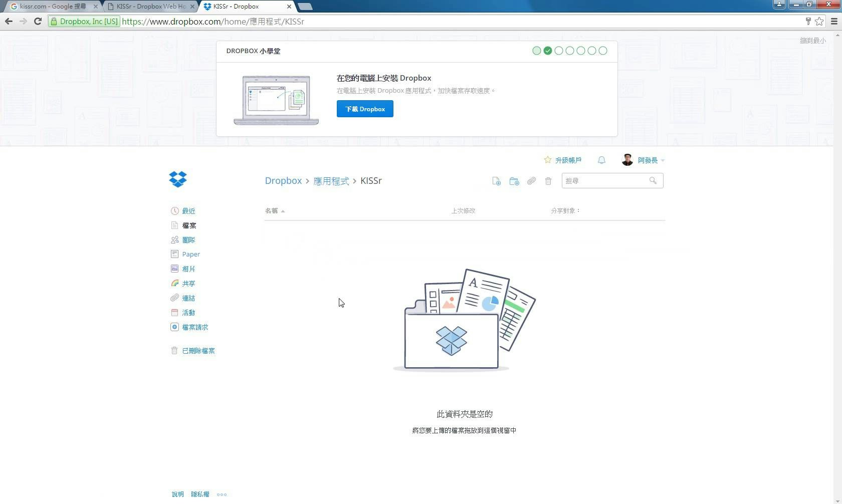The width and height of the screenshot is (842, 504).
Task: Navigate to 應用程式 breadcrumb folder
Action: pyautogui.click(x=331, y=181)
